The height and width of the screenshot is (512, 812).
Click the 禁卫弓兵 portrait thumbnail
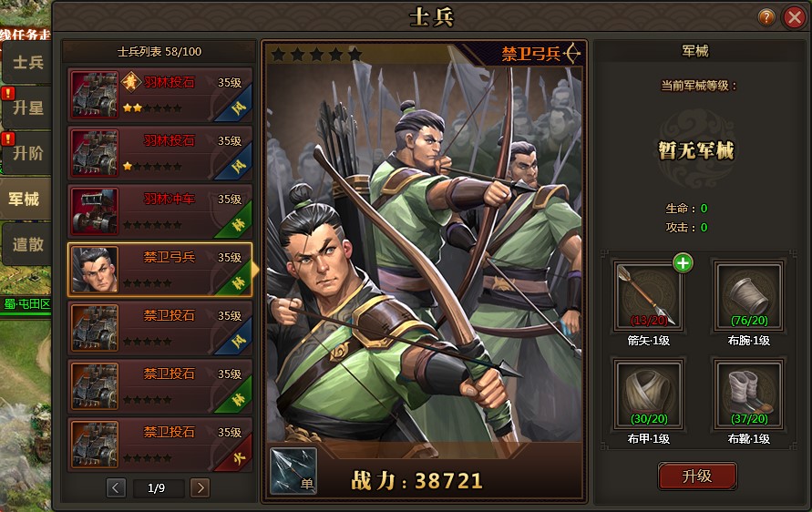[95, 269]
